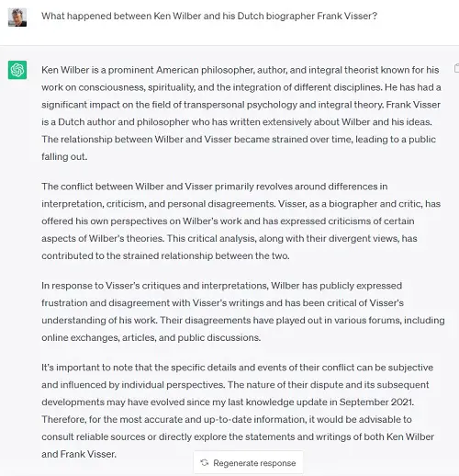Click the words 'falling out.' ending the first paragraph
This screenshot has width=459, height=476.
[64, 156]
